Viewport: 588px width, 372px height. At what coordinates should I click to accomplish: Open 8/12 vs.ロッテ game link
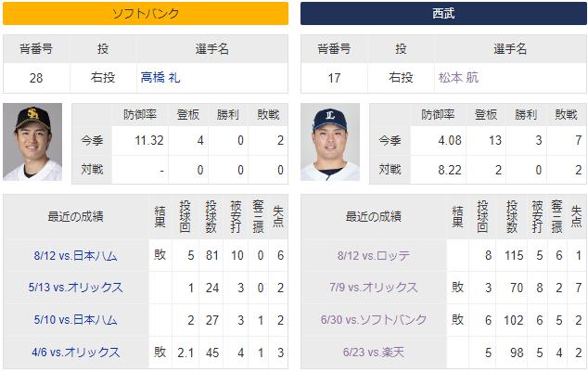[x=374, y=256]
